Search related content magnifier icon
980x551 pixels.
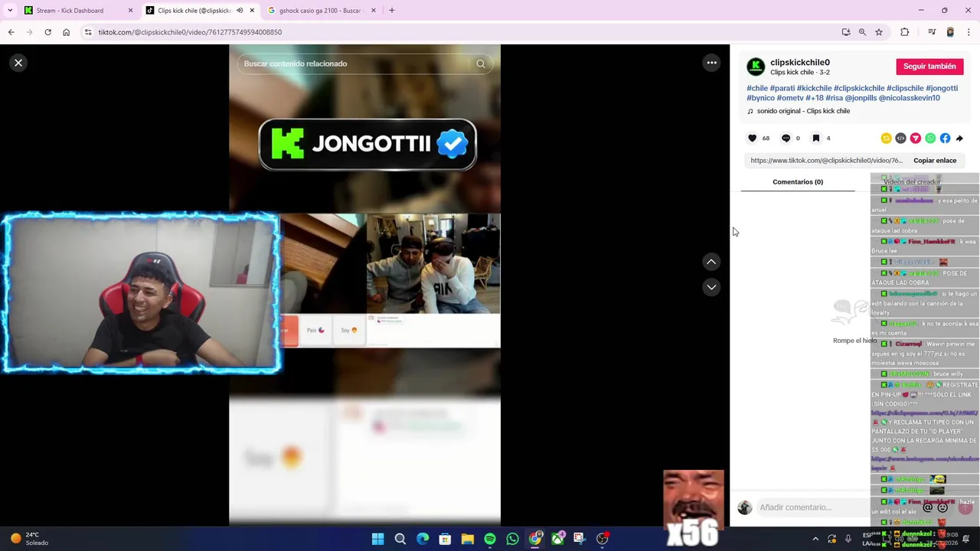[481, 64]
